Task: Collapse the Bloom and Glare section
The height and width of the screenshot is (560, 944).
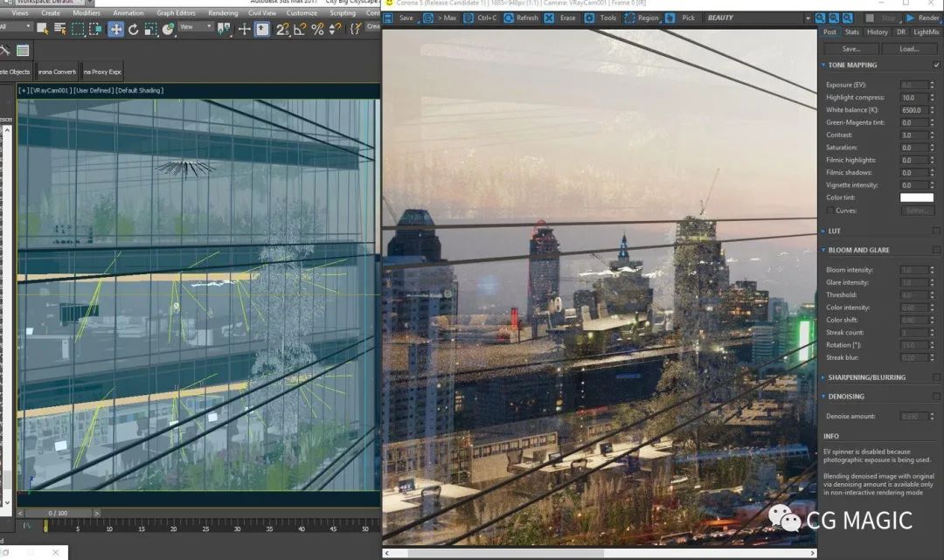Action: coord(823,250)
